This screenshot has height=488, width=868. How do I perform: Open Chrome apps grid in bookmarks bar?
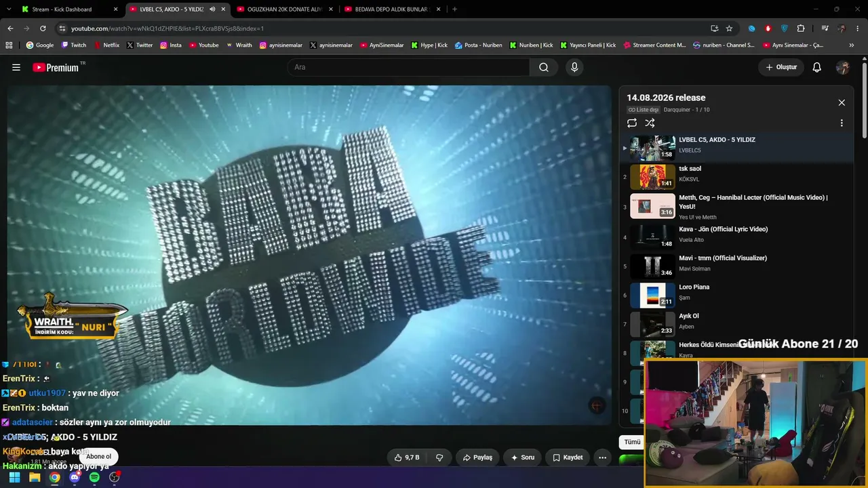(9, 45)
